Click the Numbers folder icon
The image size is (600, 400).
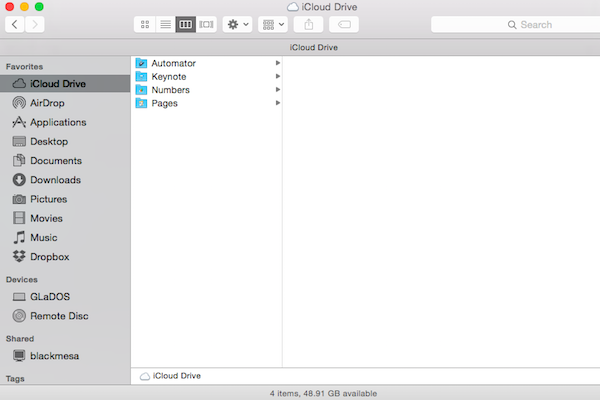[x=141, y=90]
